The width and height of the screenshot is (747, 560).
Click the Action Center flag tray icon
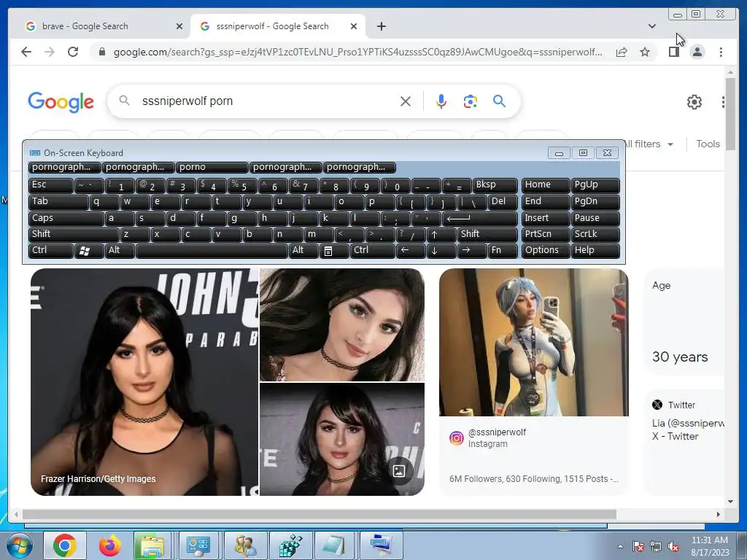pyautogui.click(x=638, y=547)
